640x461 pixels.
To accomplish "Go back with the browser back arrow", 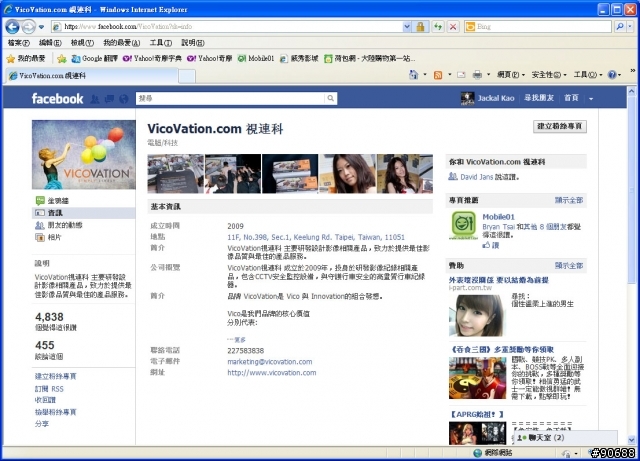I will point(12,27).
